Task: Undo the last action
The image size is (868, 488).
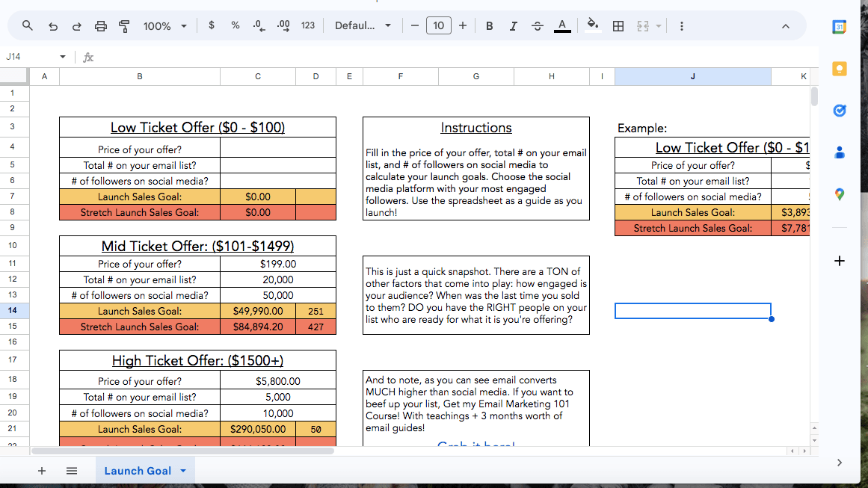Action: [52, 26]
